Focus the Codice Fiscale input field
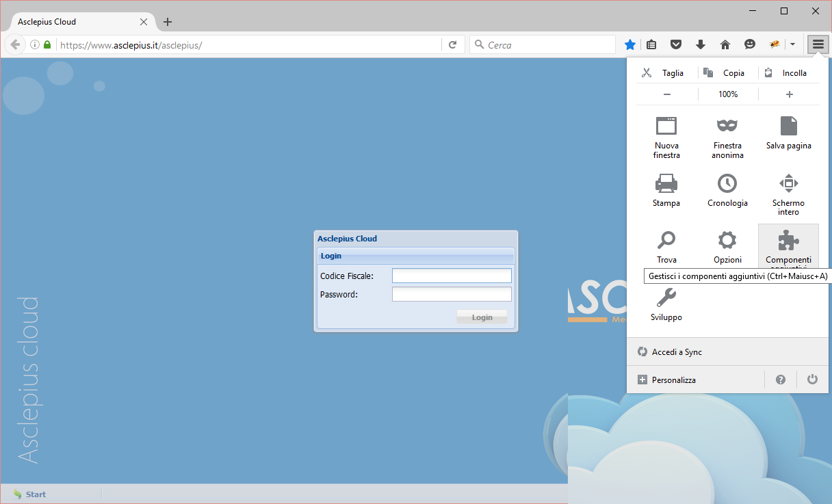This screenshot has height=504, width=832. [452, 276]
